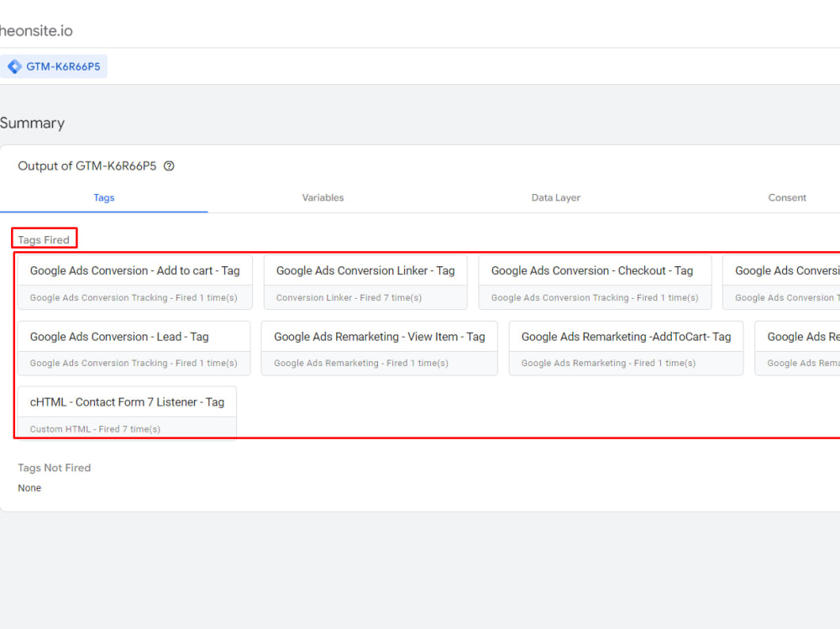840x629 pixels.
Task: Click the Tags Not Fired heading
Action: pyautogui.click(x=54, y=468)
